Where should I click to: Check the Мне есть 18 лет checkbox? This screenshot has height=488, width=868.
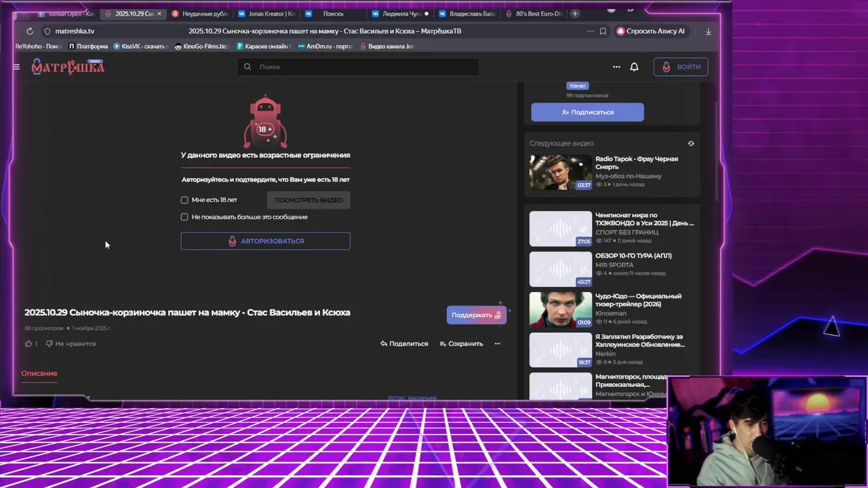point(184,200)
